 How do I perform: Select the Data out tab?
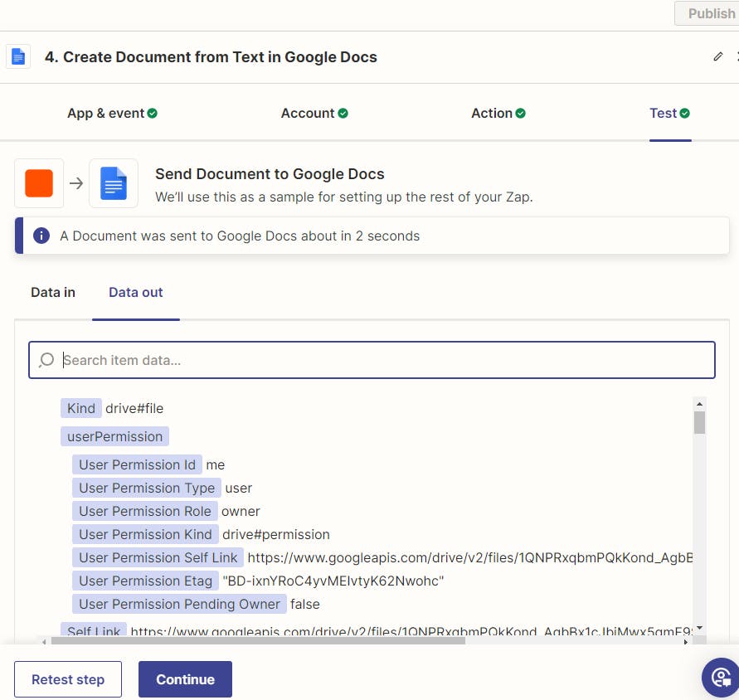136,292
